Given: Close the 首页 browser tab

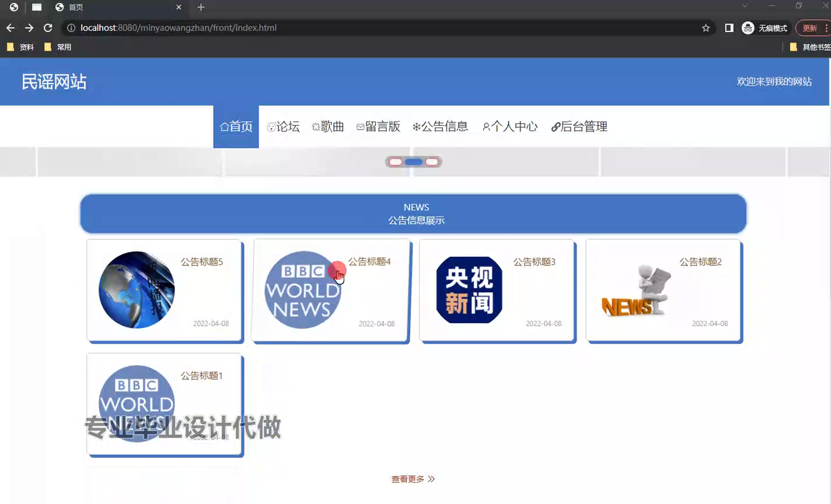Looking at the screenshot, I should tap(179, 7).
